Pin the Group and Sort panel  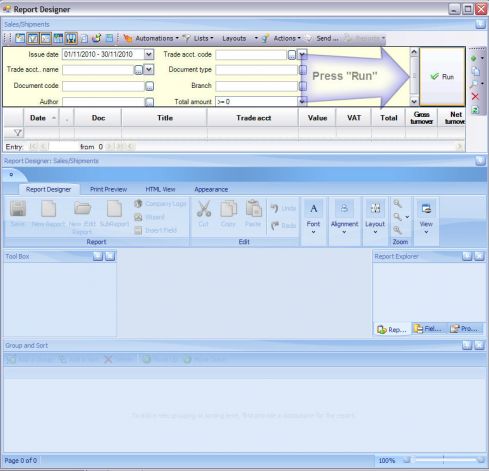(467, 345)
